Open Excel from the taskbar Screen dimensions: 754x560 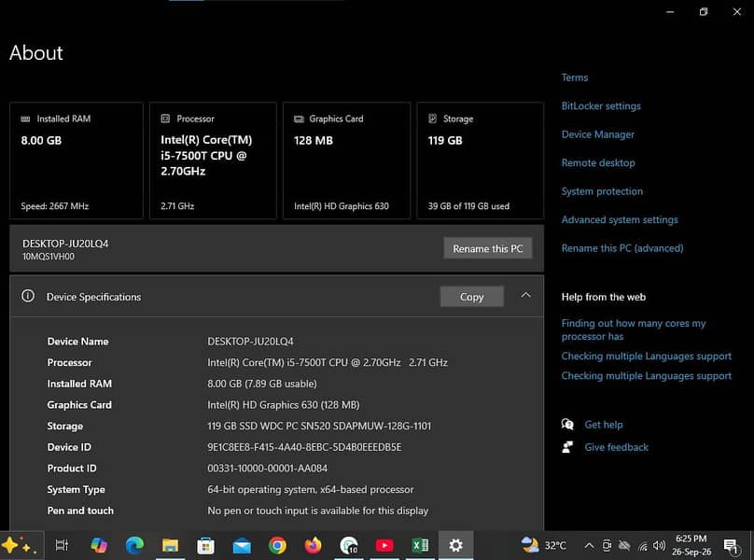coord(420,545)
